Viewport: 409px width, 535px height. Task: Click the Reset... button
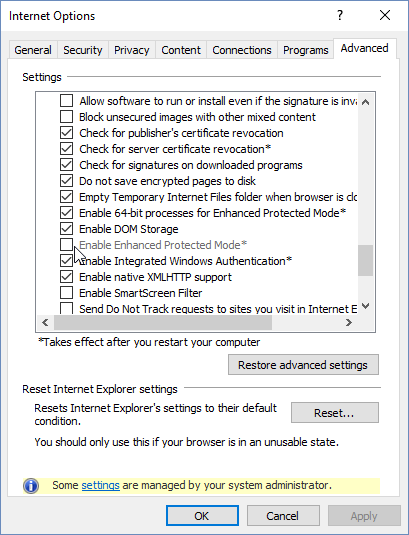pyautogui.click(x=335, y=413)
